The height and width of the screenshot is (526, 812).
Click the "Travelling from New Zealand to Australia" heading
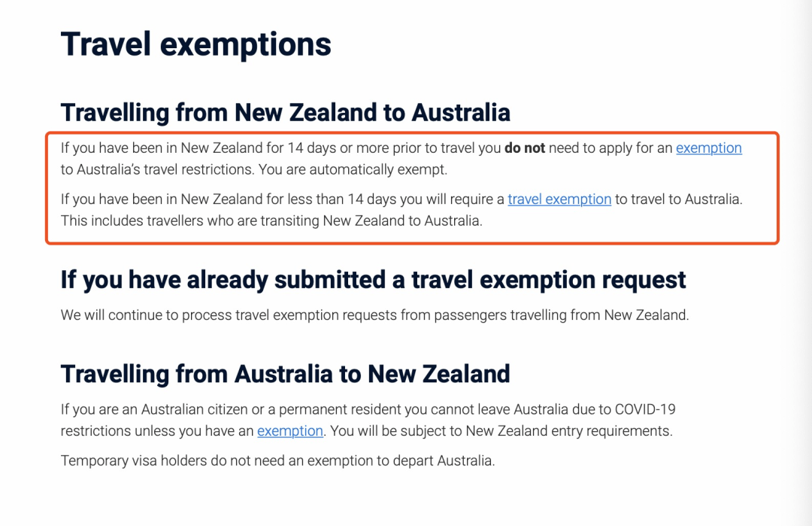tap(285, 113)
